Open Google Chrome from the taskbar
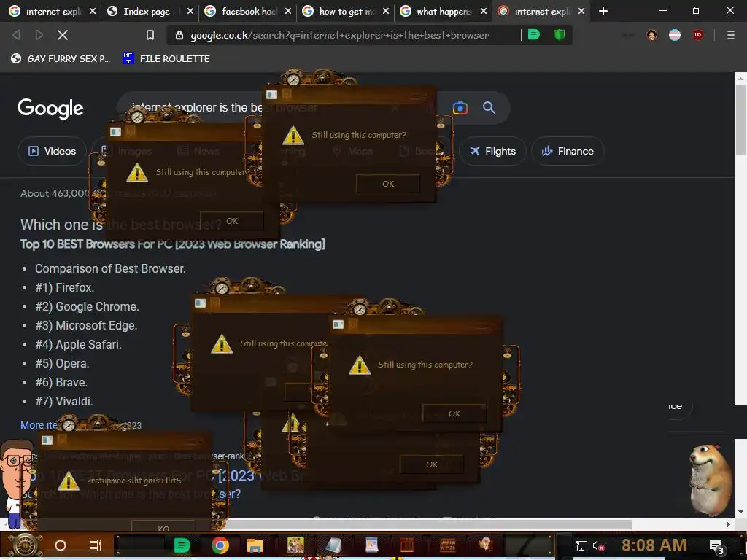Viewport: 747px width, 560px height. [x=220, y=545]
